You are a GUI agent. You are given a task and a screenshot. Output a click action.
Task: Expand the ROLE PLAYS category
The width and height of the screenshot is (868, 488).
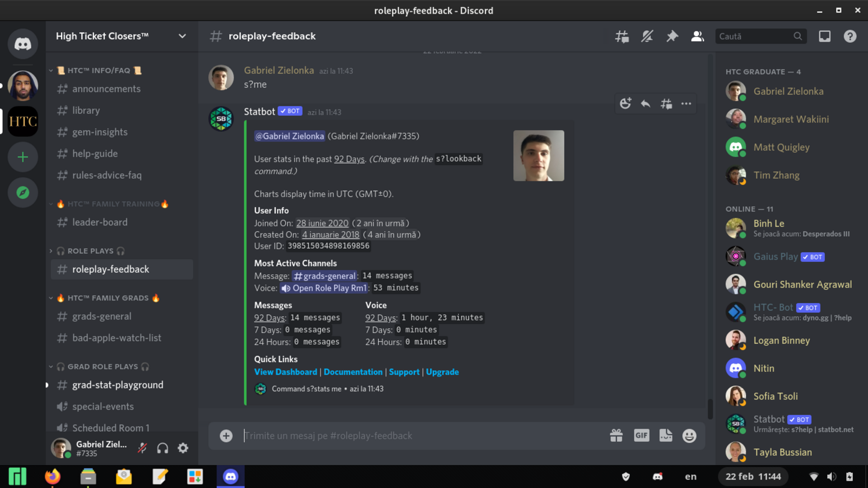pyautogui.click(x=90, y=251)
